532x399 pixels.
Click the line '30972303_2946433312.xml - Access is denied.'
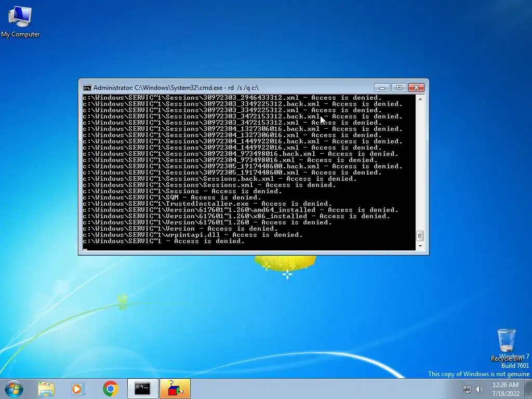pyautogui.click(x=232, y=98)
